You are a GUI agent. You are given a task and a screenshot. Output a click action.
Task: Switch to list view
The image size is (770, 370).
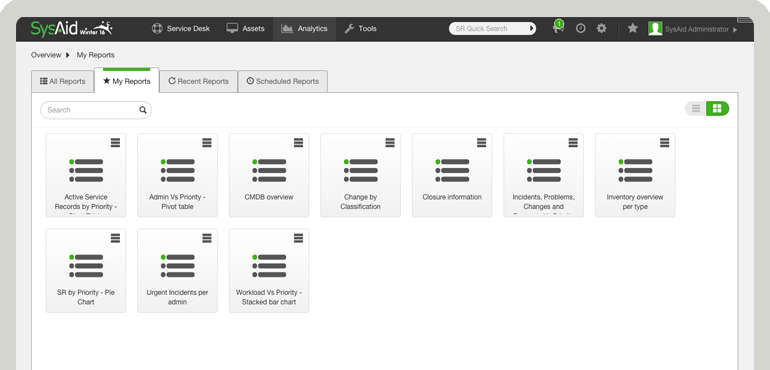pos(696,109)
